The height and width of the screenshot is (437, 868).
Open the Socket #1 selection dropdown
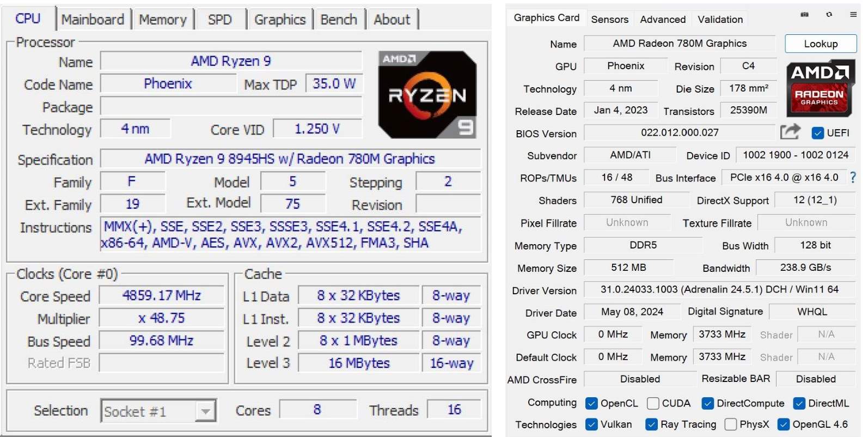click(205, 411)
